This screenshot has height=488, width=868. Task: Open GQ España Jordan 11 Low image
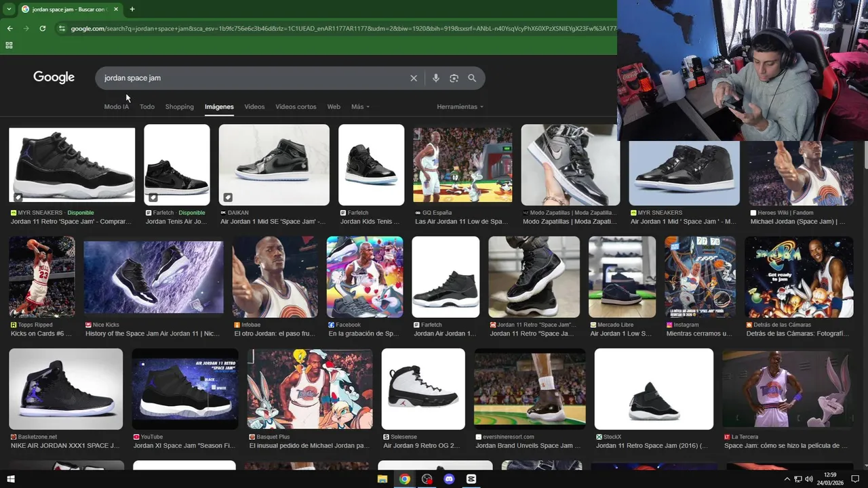tap(462, 165)
